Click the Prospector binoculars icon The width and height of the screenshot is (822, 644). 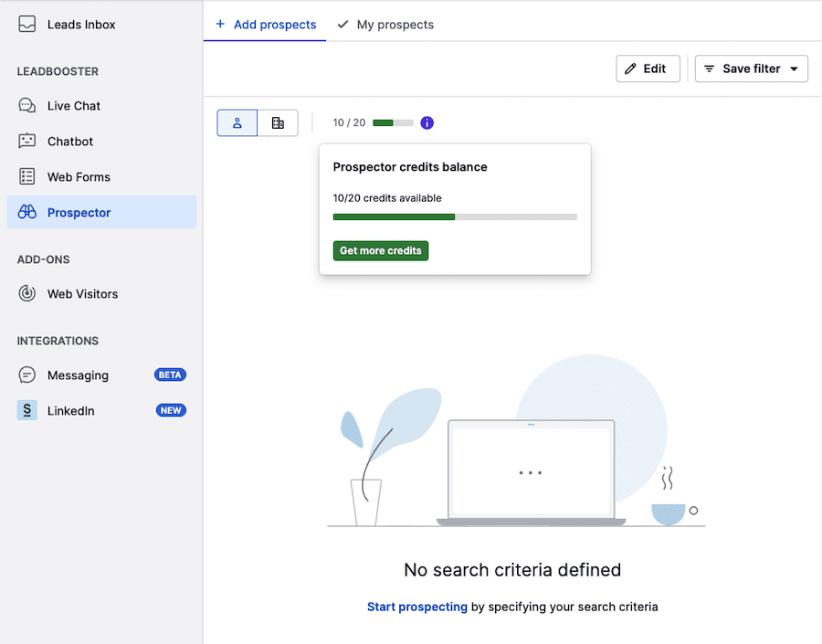pos(27,213)
